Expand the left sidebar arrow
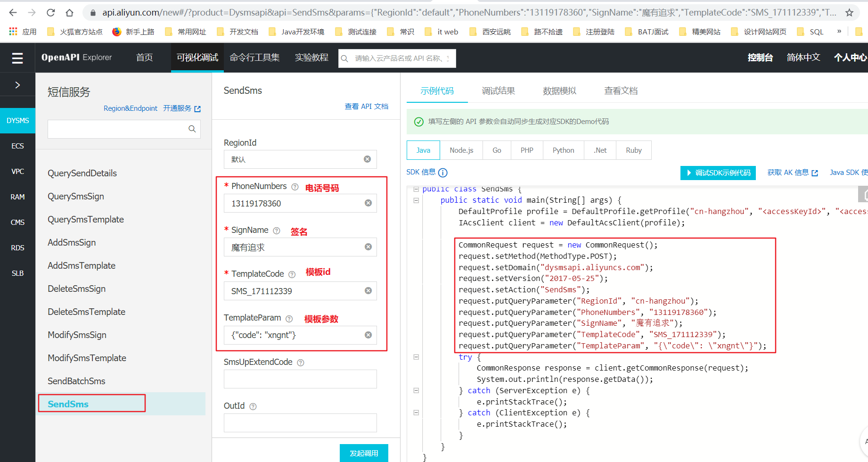 tap(17, 85)
